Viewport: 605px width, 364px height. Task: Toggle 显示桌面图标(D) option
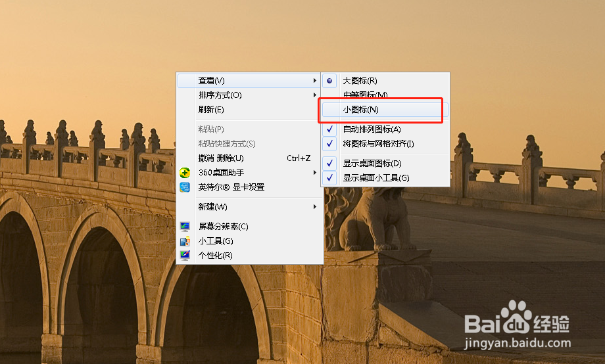pos(385,164)
